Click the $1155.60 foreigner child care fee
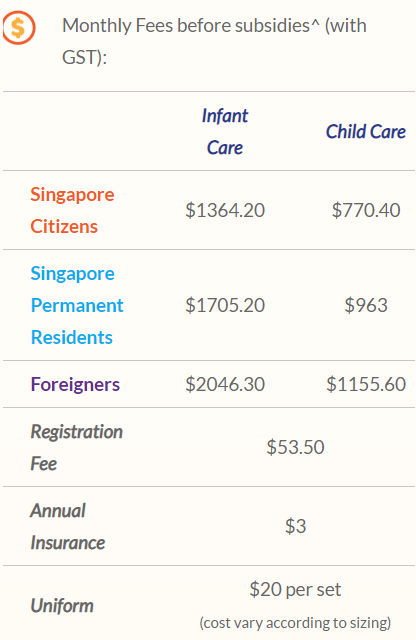This screenshot has width=416, height=640. [366, 384]
